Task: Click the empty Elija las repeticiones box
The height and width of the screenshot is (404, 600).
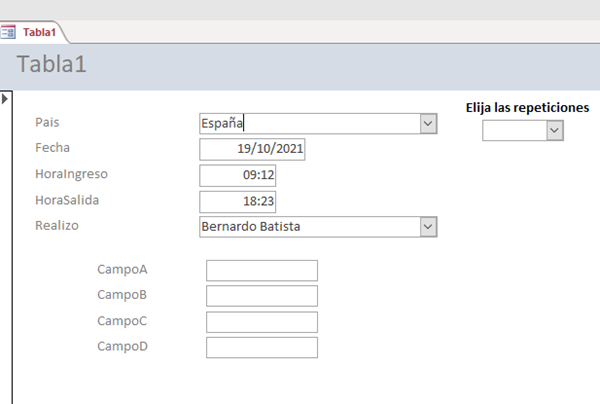Action: click(x=514, y=130)
